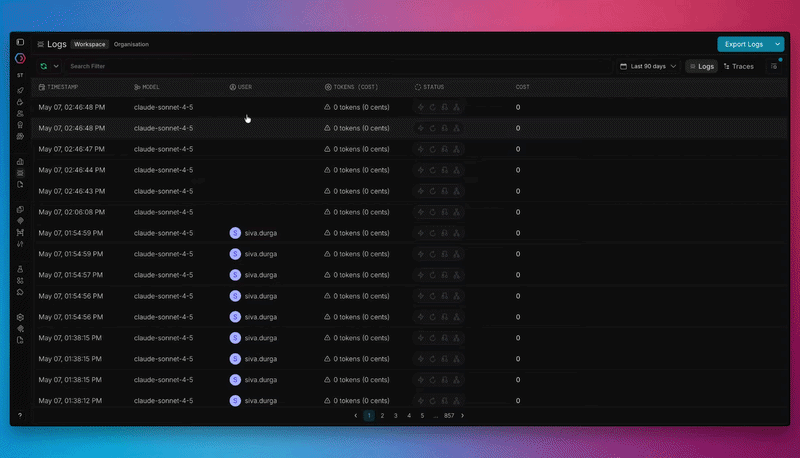Screen dimensions: 800x458
Task: Open the rocket icon in the sidebar
Action: click(20, 90)
